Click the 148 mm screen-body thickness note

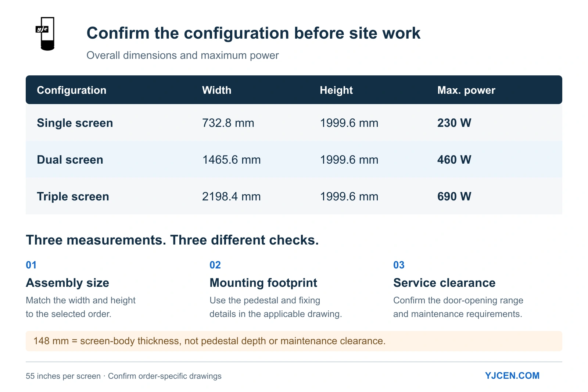[x=294, y=341]
